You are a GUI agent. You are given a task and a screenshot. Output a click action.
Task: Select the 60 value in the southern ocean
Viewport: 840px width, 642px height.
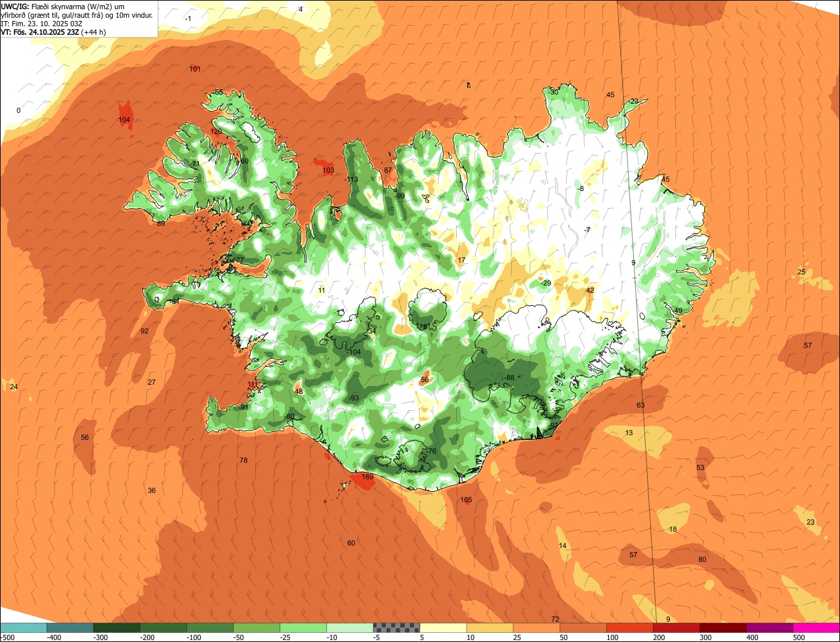click(x=351, y=543)
